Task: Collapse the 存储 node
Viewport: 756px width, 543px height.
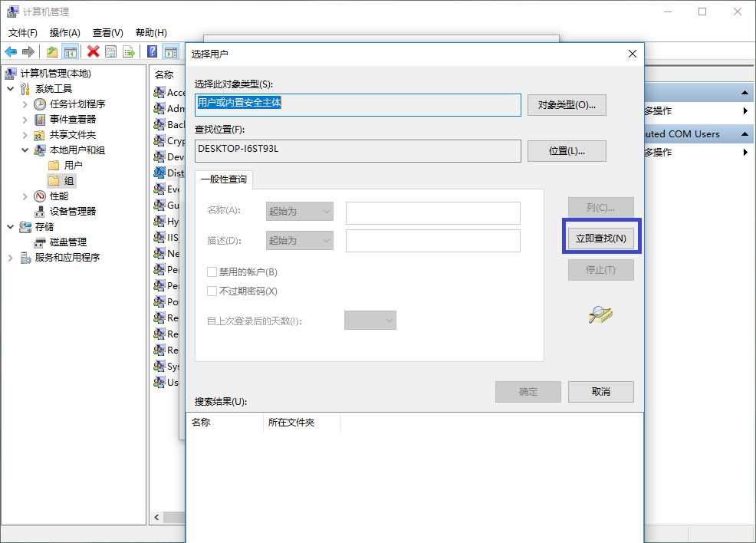Action: [x=11, y=227]
